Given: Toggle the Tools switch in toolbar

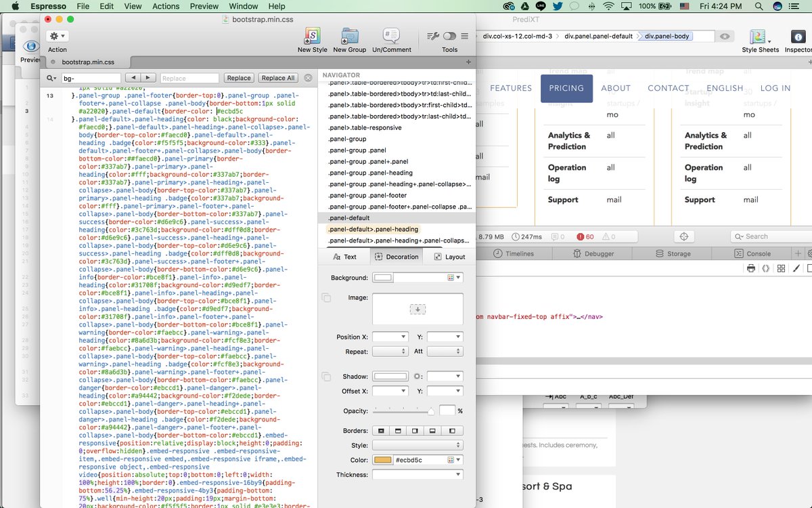Looking at the screenshot, I should pos(449,36).
